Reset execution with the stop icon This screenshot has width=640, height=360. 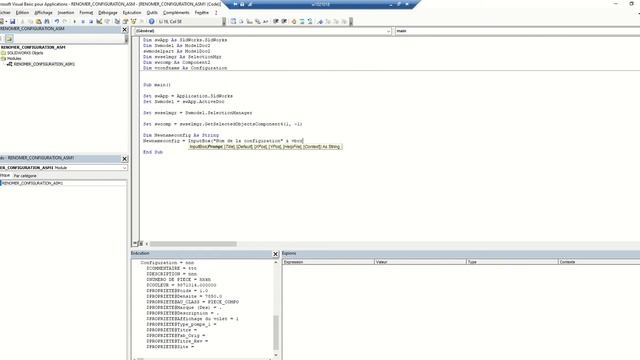tap(91, 21)
